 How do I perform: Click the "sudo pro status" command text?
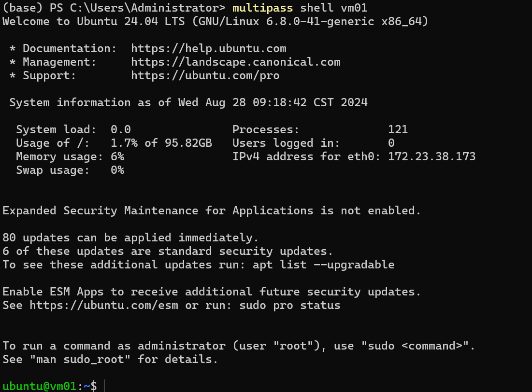[289, 306]
